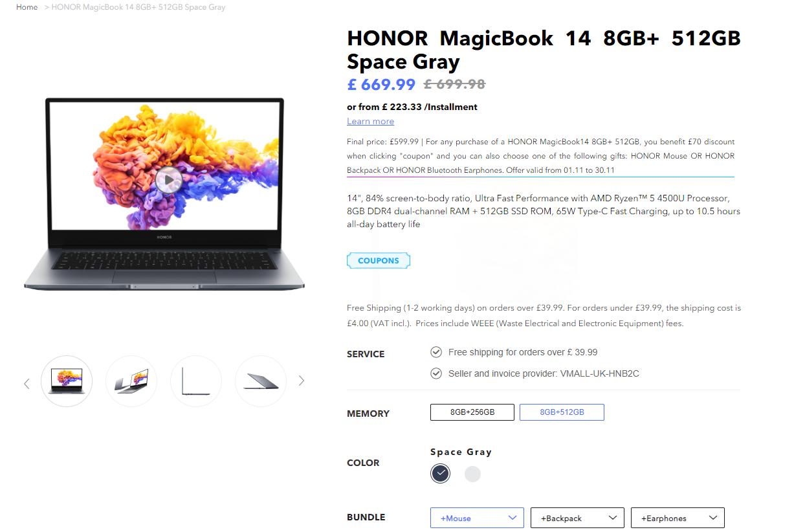The width and height of the screenshot is (794, 532).
Task: Click the HONOR MagicBook 14 breadcrumb item
Action: (138, 7)
